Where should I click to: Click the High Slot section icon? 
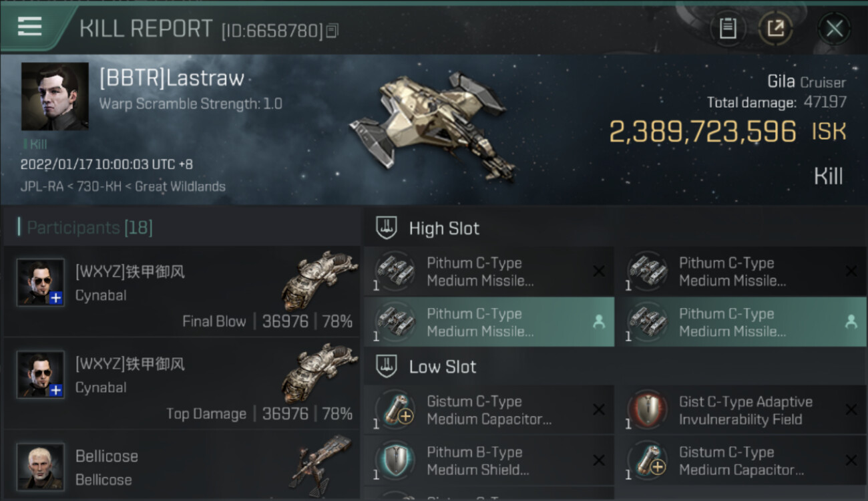click(385, 228)
